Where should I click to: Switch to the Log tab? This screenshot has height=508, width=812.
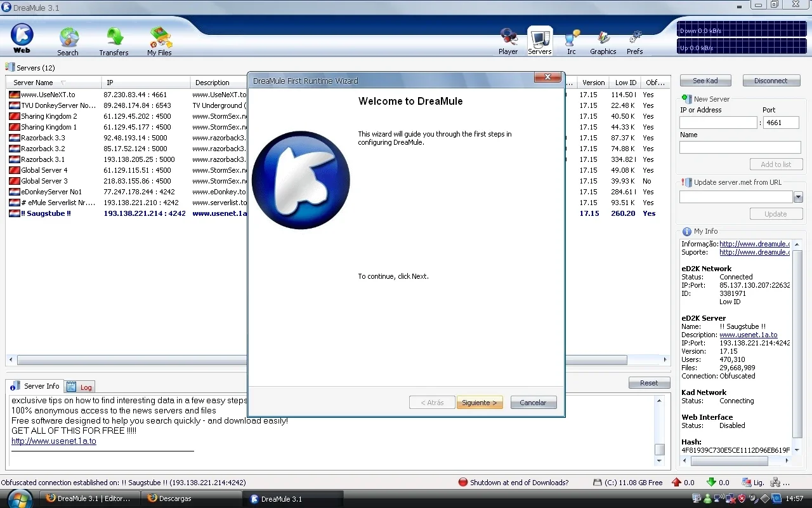tap(80, 387)
